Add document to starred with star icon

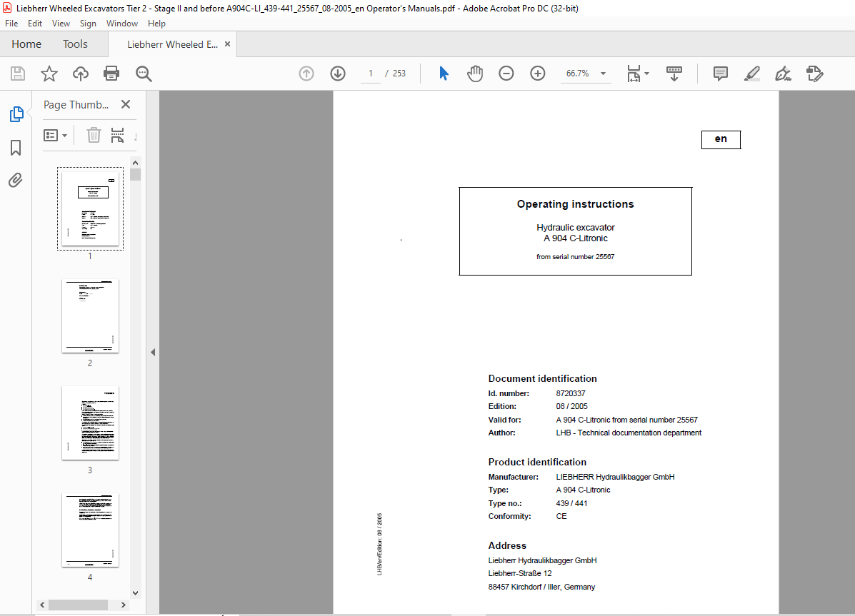[x=49, y=74]
